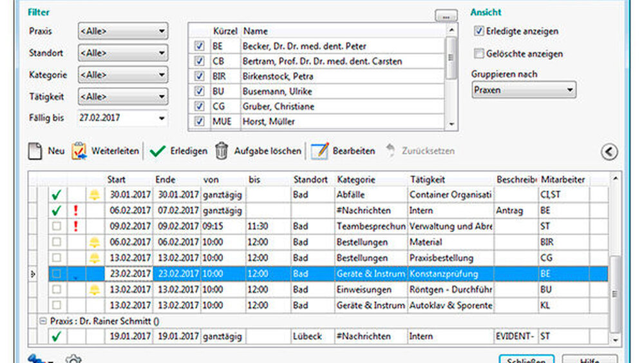Click red exclamation mark in Teambesprechung row

point(76,226)
